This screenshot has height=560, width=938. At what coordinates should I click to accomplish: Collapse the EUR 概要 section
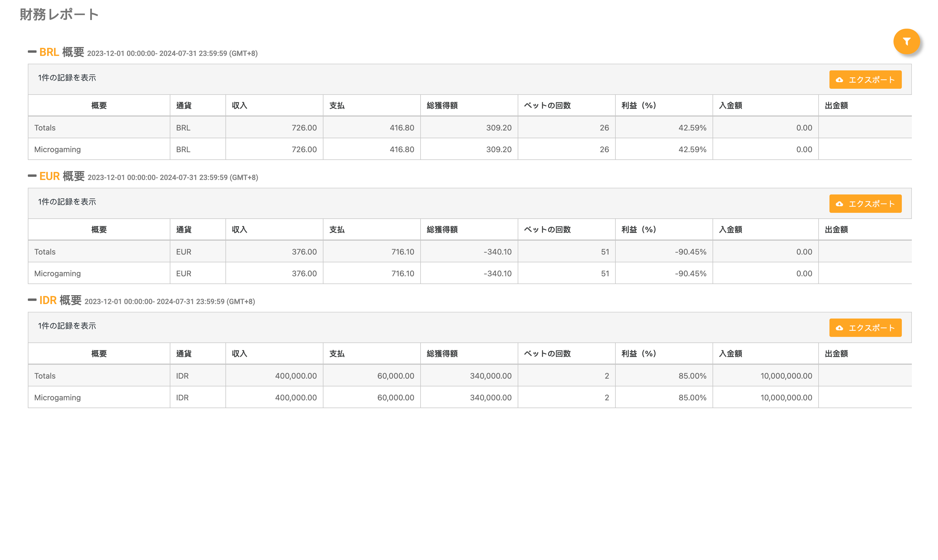tap(32, 176)
